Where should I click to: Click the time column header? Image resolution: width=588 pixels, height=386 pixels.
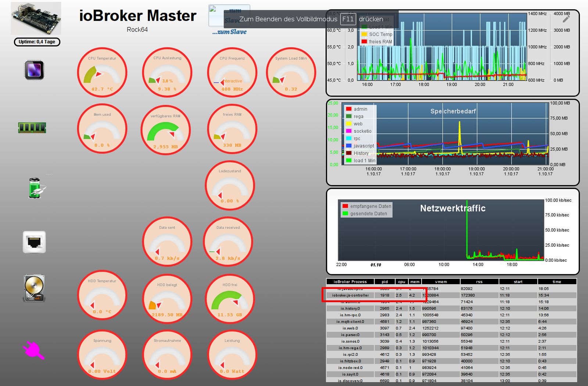pos(557,282)
